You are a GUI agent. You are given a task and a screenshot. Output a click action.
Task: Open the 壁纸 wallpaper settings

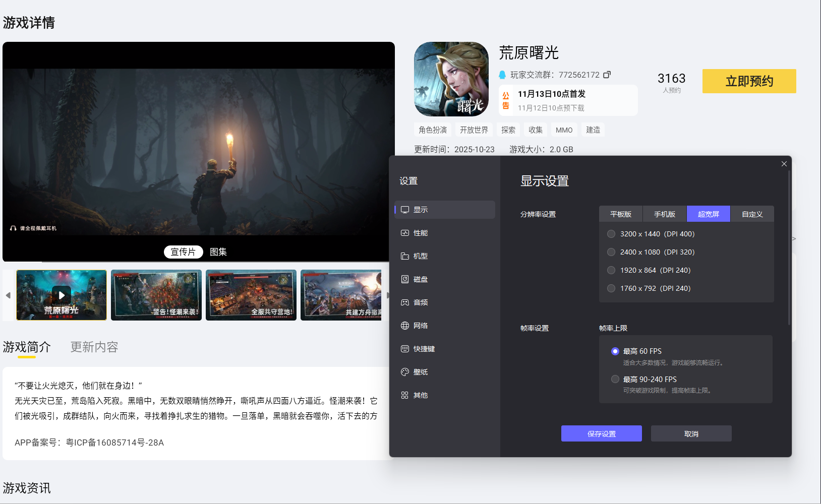click(x=420, y=372)
